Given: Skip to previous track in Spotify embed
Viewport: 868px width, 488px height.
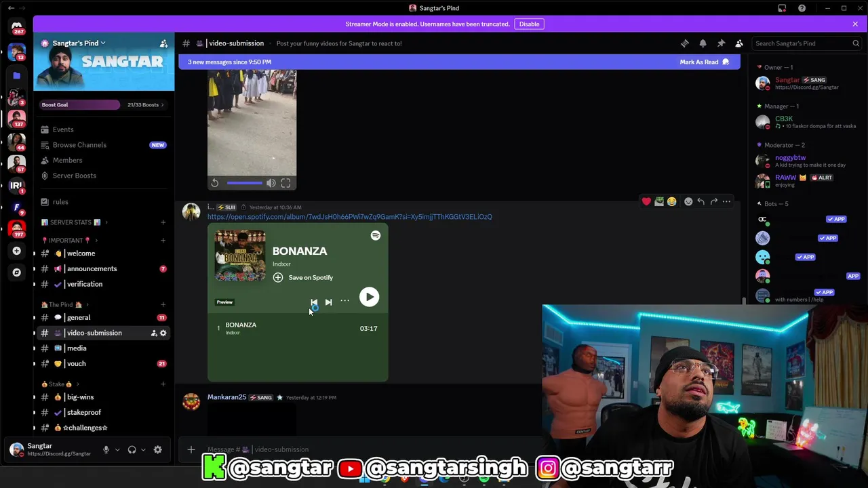Looking at the screenshot, I should tap(314, 302).
